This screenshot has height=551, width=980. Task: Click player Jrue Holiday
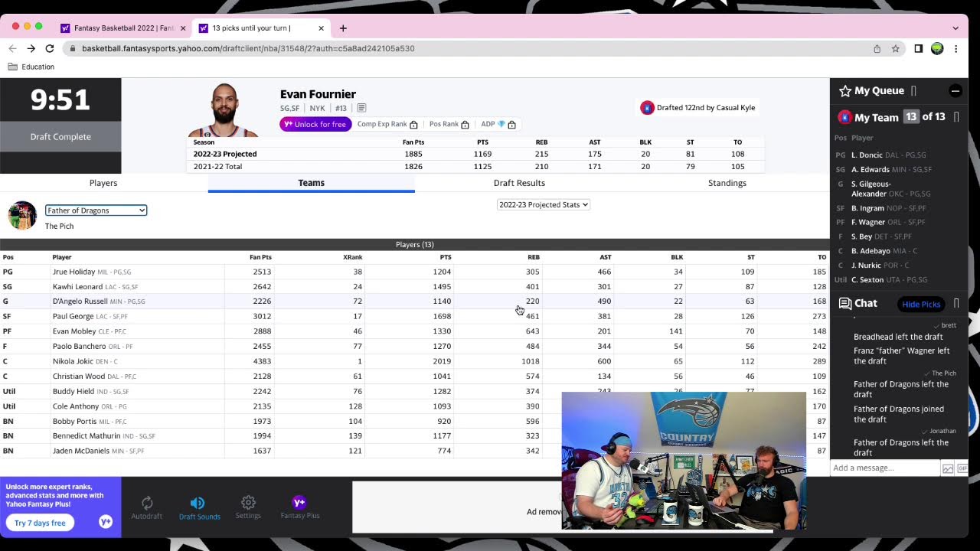(x=73, y=272)
